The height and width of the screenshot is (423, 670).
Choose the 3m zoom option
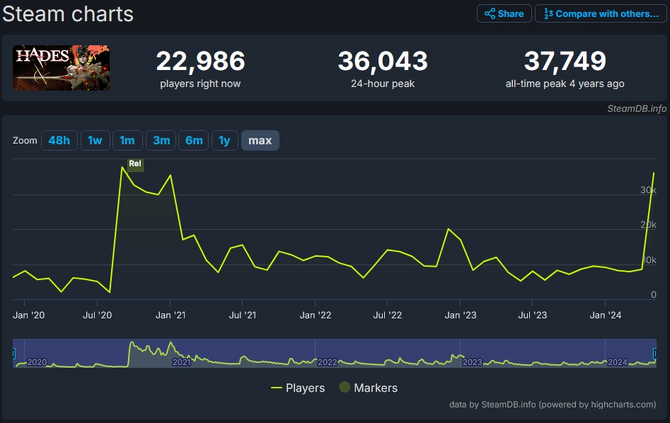(160, 140)
